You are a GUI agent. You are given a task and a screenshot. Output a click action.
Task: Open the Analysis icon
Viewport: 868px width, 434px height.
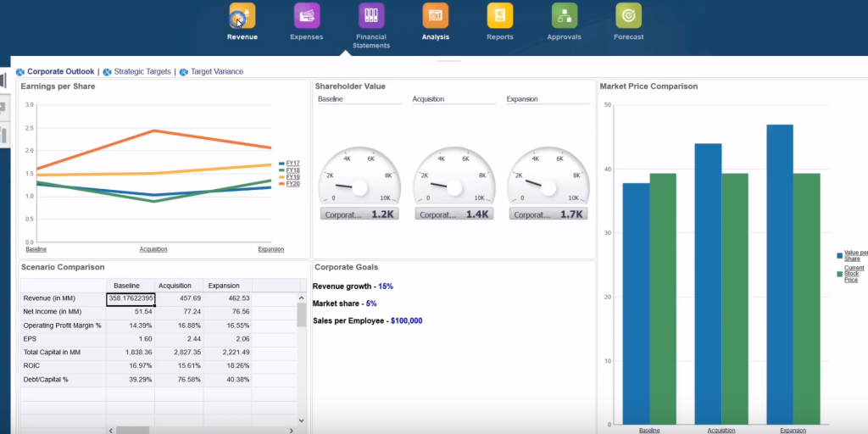click(435, 16)
